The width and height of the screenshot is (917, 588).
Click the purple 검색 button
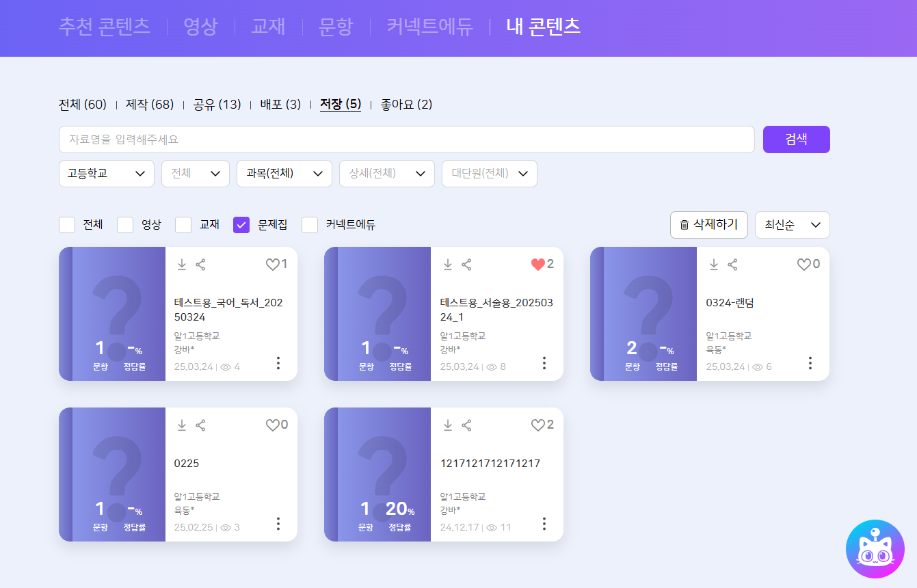click(x=796, y=139)
